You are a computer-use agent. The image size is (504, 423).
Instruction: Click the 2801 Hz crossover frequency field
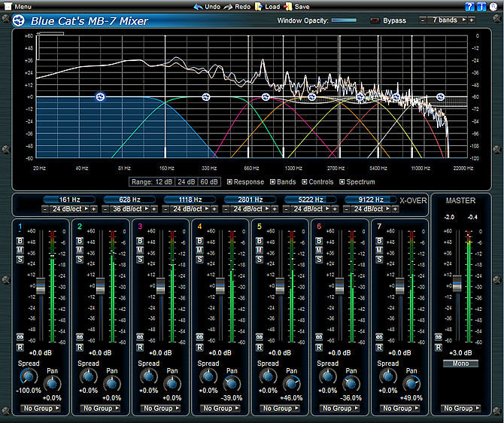(x=250, y=199)
